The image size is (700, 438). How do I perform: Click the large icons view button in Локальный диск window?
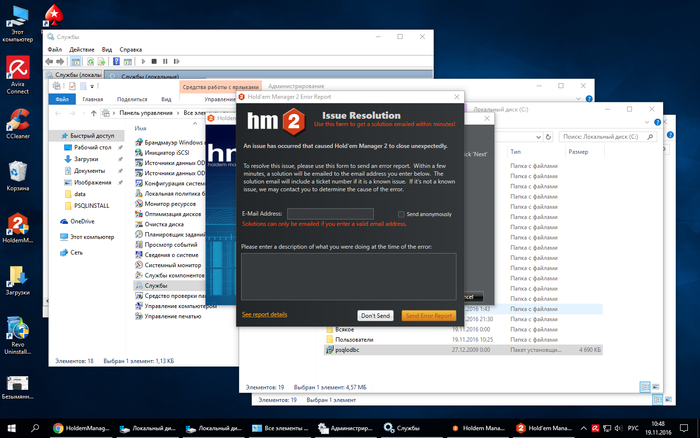point(656,387)
